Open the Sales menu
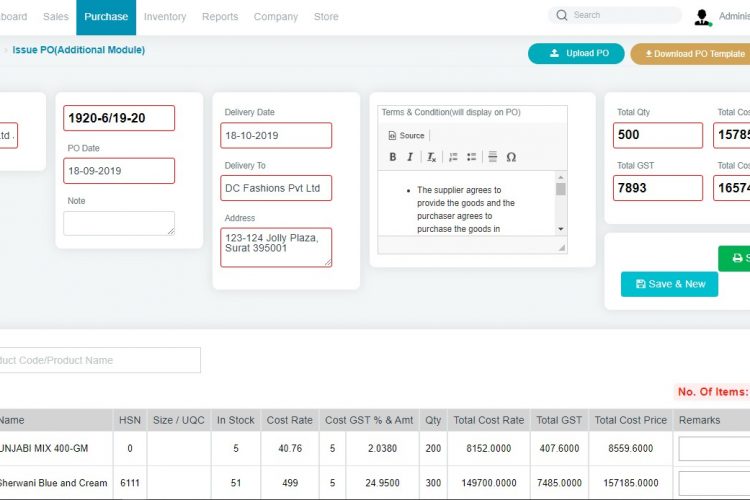Viewport: 750px width, 500px height. click(x=56, y=17)
